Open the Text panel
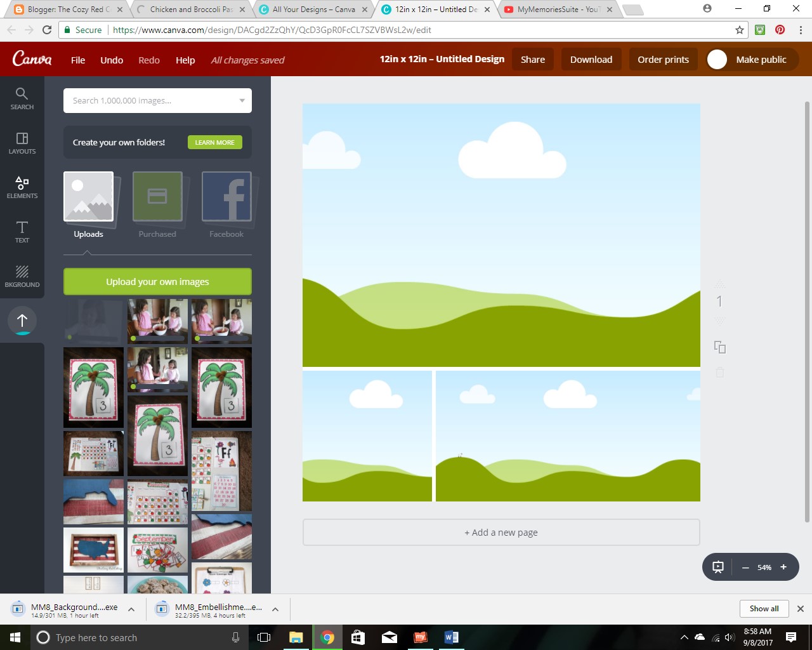The height and width of the screenshot is (650, 812). [x=22, y=232]
